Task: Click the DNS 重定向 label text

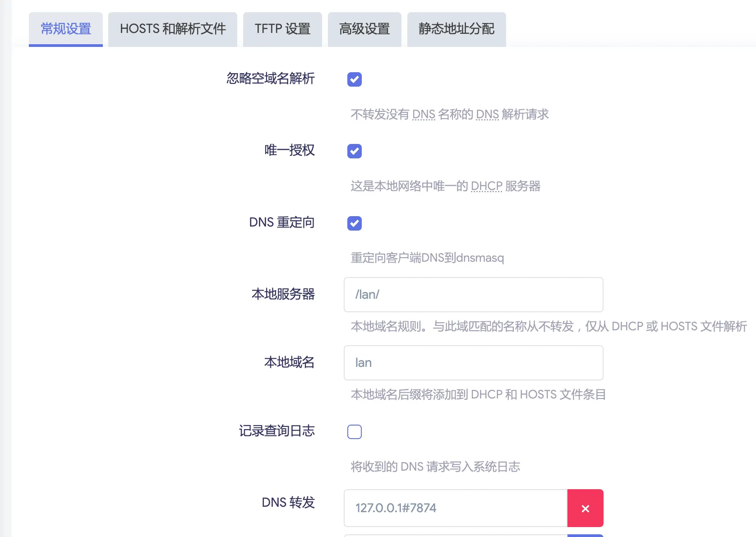Action: 282,222
